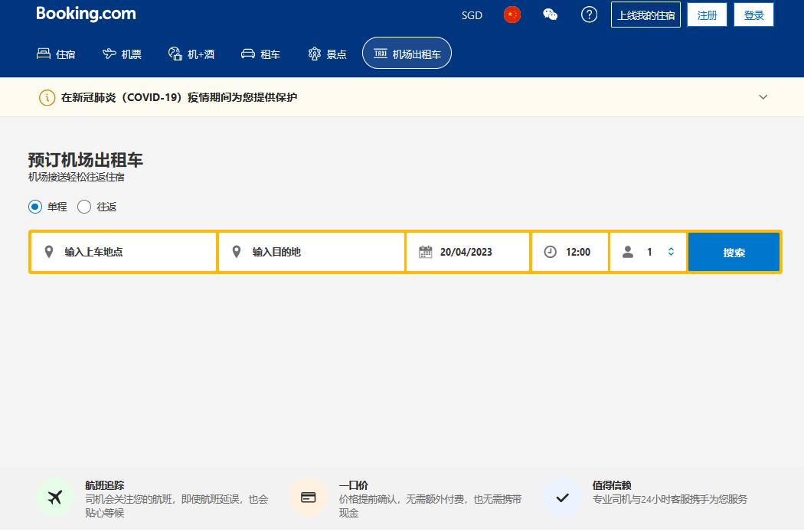This screenshot has height=532, width=804.
Task: Click the checkmark trusted service icon
Action: 563,497
